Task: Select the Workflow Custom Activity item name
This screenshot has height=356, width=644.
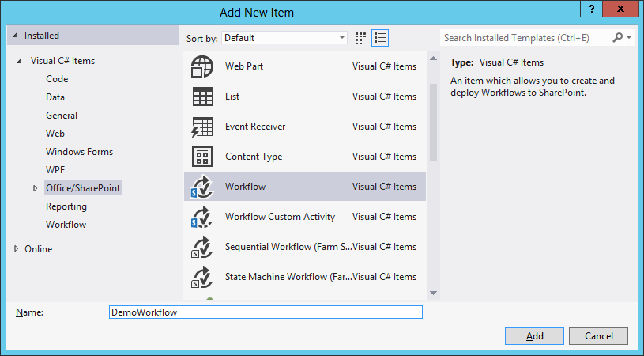Action: click(280, 217)
